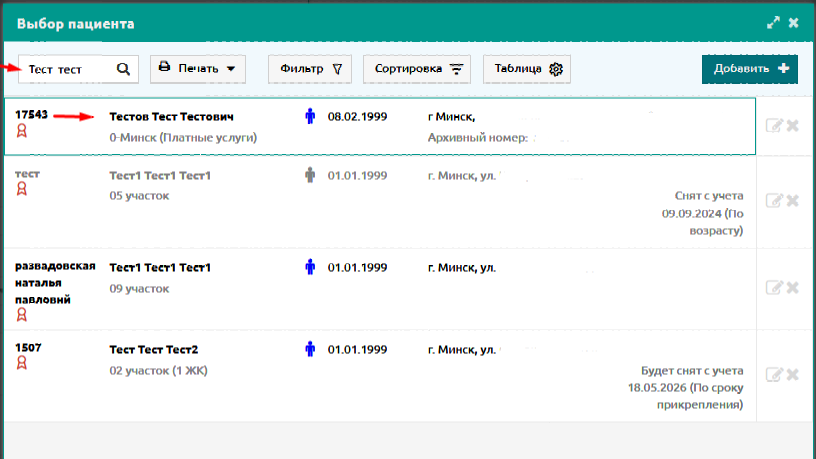Delete patient Тестов Тест Тестович record

click(793, 125)
